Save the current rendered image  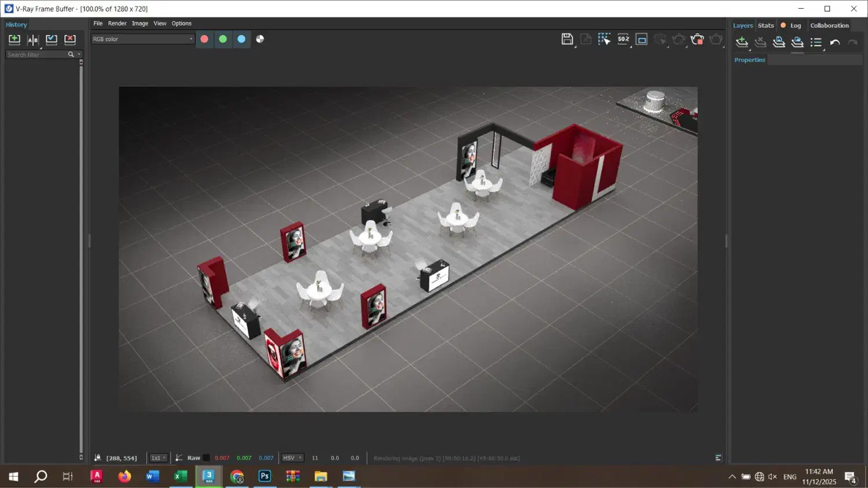(567, 39)
